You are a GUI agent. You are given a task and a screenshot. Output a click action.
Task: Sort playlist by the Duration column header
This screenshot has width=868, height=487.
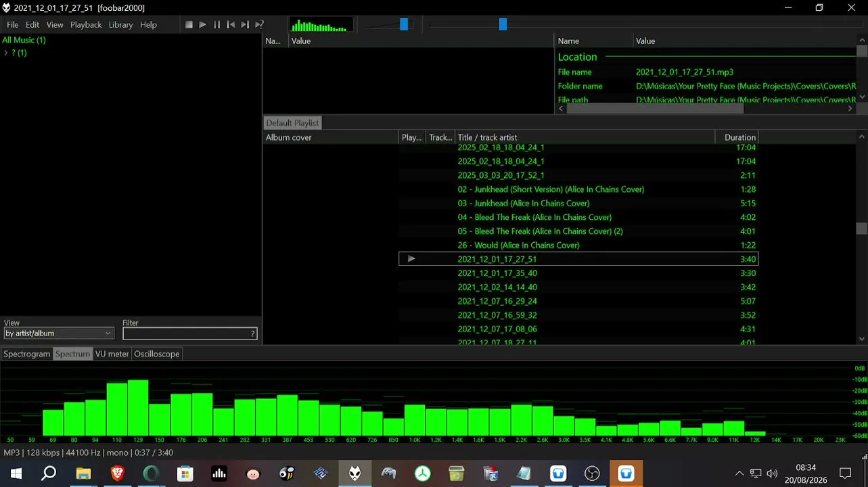coord(737,137)
